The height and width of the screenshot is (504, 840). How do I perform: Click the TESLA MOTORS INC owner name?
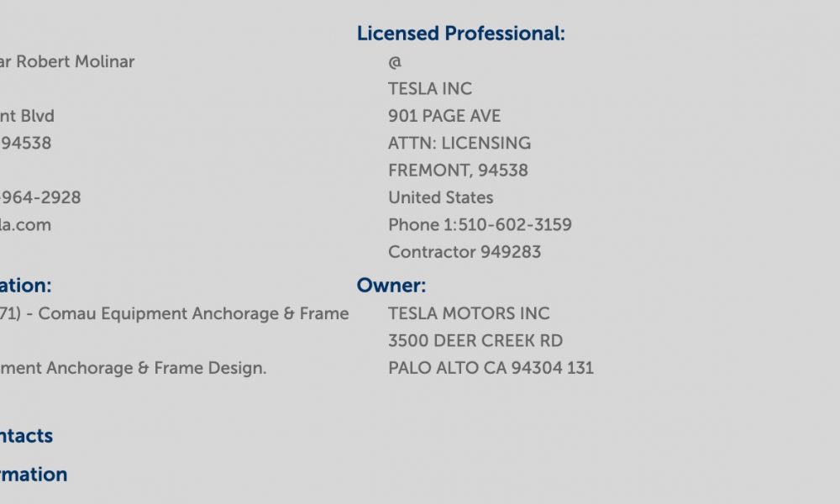(470, 314)
